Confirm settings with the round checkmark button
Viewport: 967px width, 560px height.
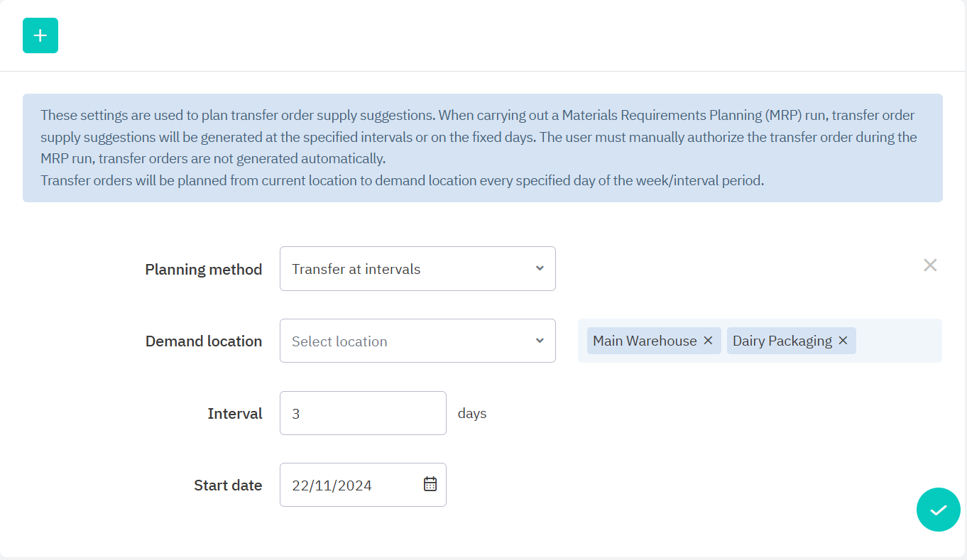click(x=938, y=510)
